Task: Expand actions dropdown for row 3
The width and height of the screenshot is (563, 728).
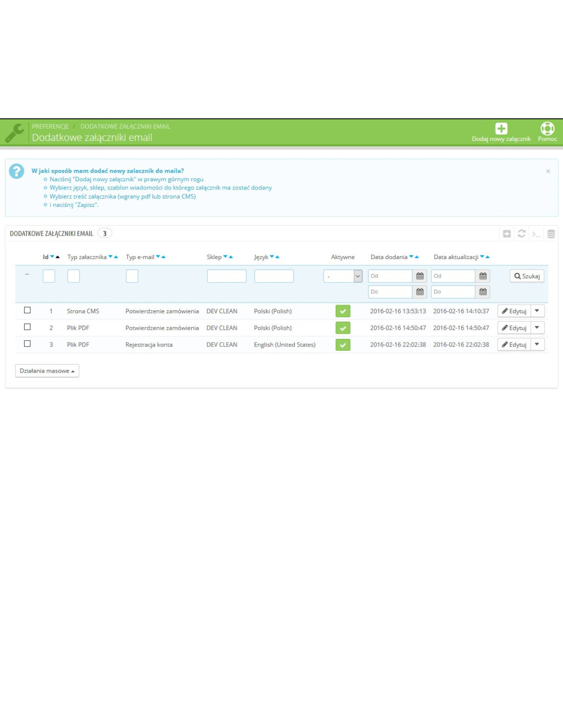Action: point(537,345)
